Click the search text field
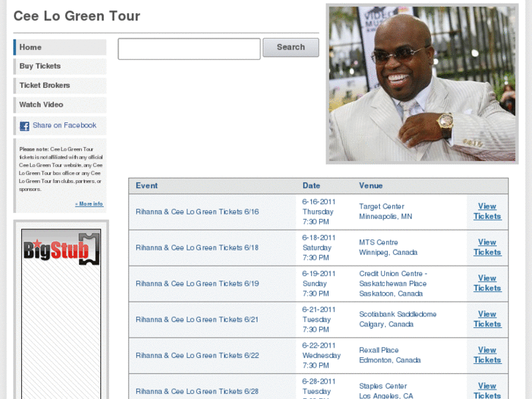 click(189, 49)
